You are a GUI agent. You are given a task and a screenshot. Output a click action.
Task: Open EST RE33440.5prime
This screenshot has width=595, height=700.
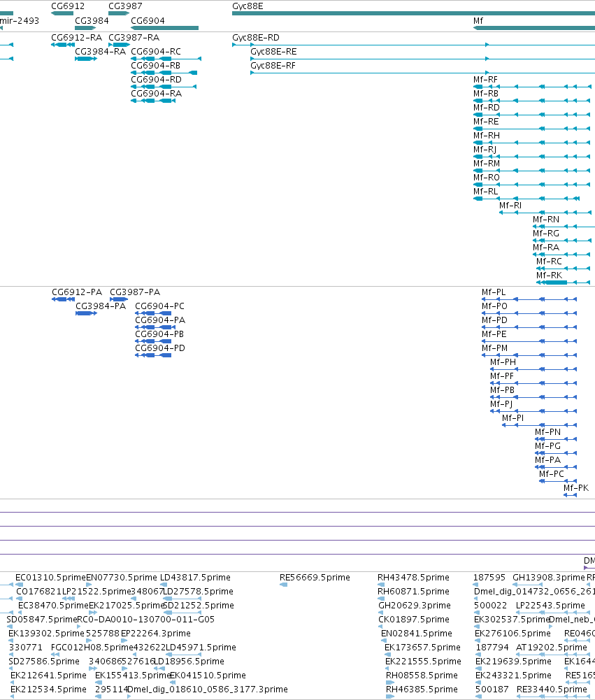(552, 690)
